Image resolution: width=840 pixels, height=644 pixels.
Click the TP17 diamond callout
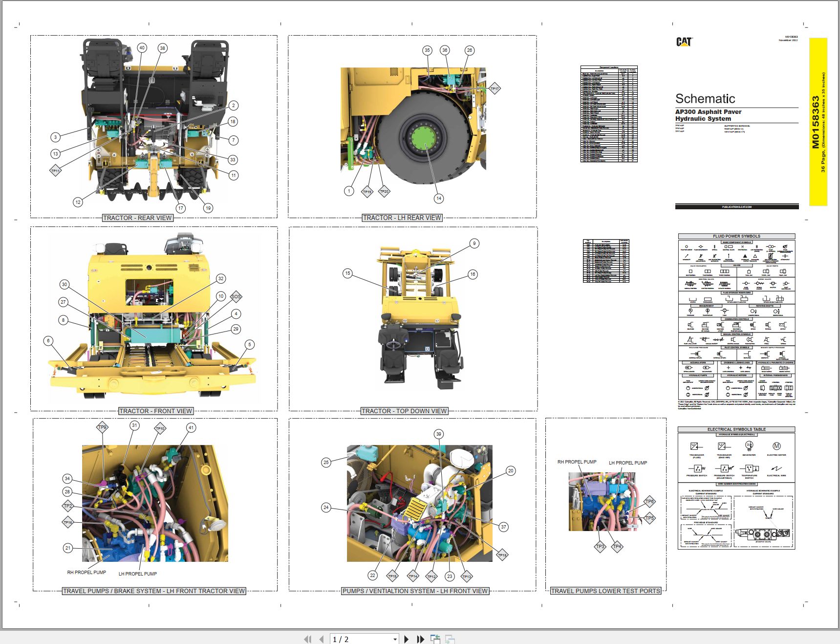click(x=495, y=89)
